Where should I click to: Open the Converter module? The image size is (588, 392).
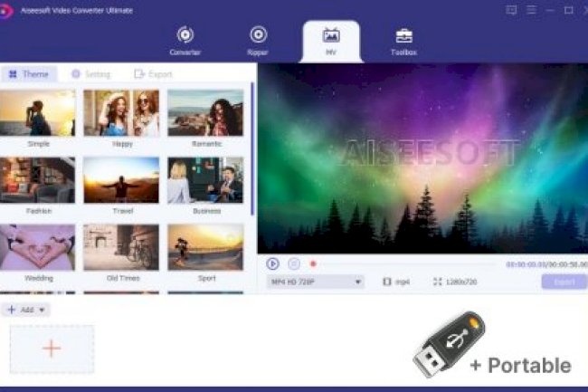coord(185,42)
